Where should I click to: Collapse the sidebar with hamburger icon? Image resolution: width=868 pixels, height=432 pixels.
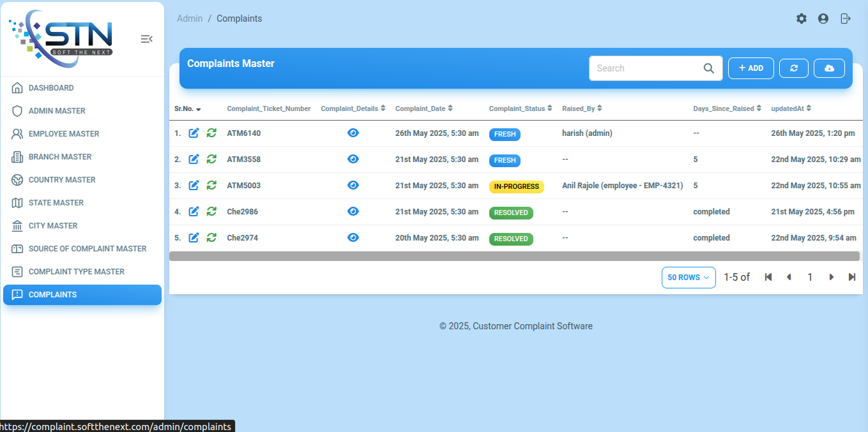point(146,39)
